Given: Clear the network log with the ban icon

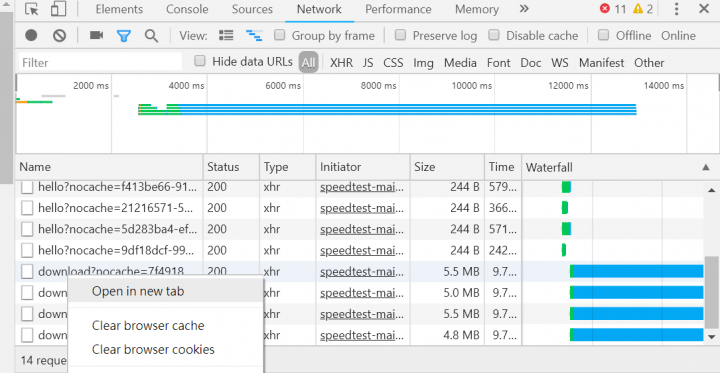Looking at the screenshot, I should pos(59,35).
